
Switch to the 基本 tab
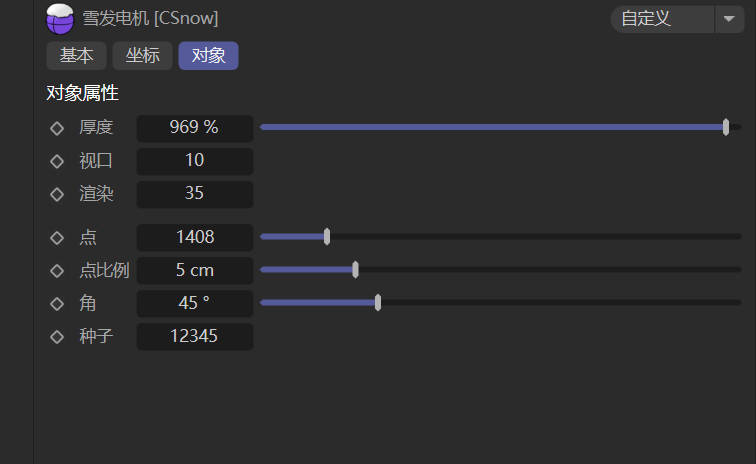(76, 56)
